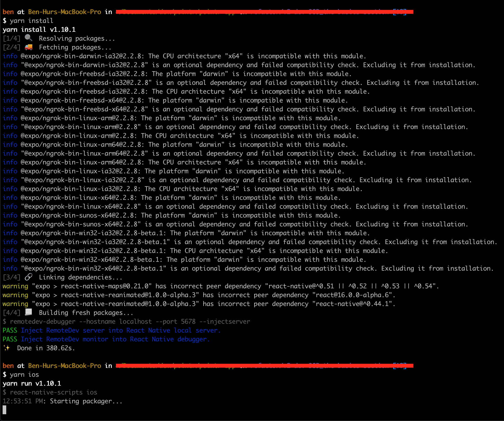
Task: Select the "Done in 380.62s." text
Action: click(x=46, y=348)
